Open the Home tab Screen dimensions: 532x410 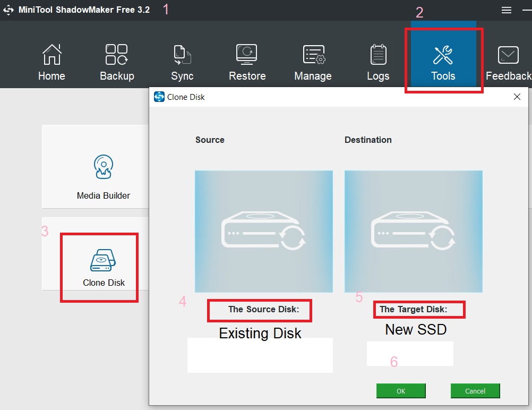pyautogui.click(x=52, y=63)
